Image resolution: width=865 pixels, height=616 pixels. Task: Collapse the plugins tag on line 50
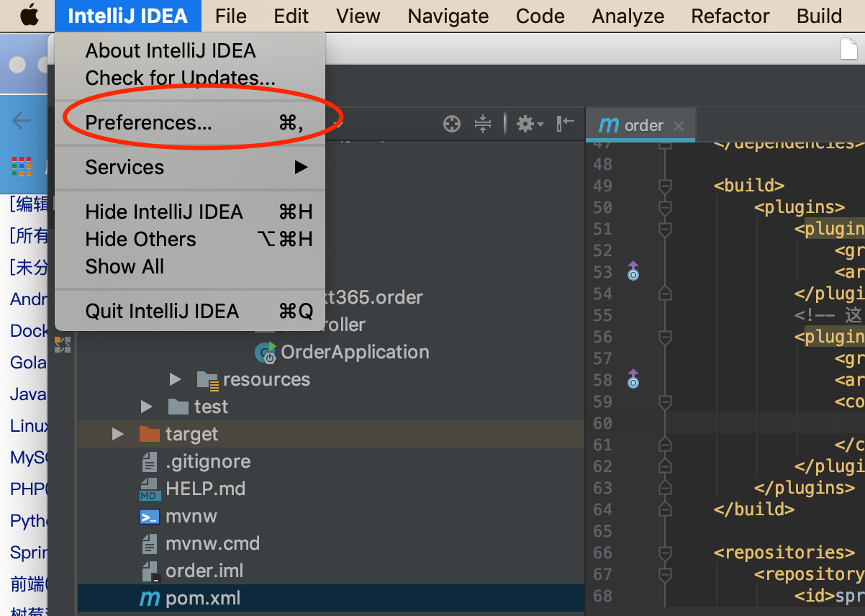[665, 208]
